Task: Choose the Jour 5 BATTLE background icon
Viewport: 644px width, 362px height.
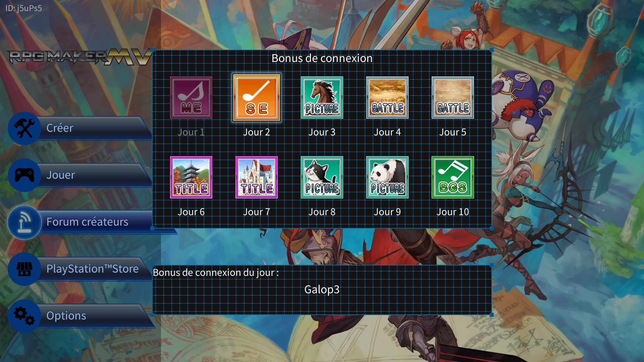Action: 452,98
